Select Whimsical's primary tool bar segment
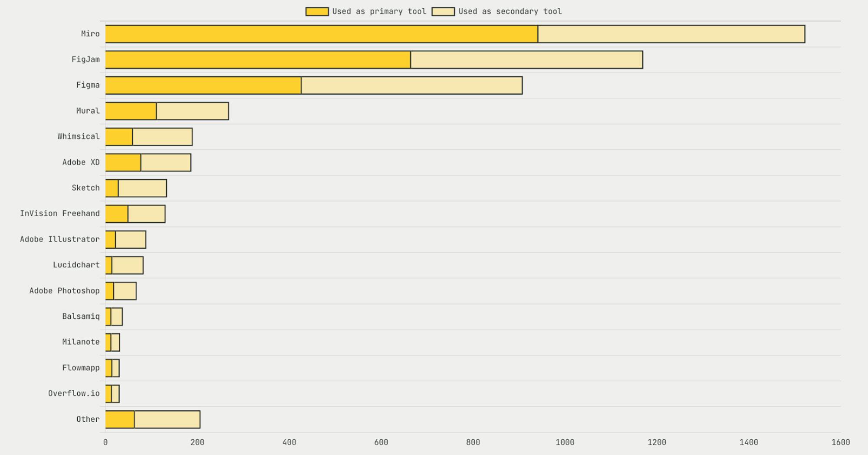868x455 pixels. tap(119, 136)
